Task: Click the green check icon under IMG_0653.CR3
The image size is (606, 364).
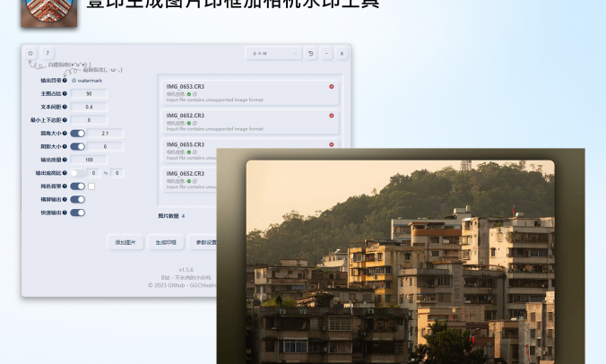Action: 189,94
